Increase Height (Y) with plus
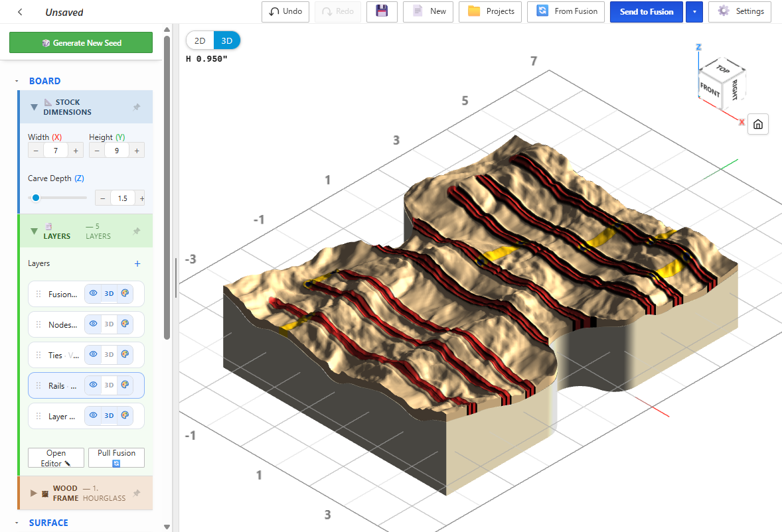This screenshot has height=532, width=782. click(137, 151)
